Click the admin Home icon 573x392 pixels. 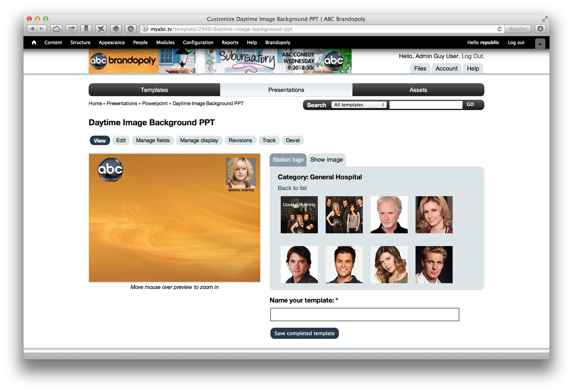tap(34, 42)
